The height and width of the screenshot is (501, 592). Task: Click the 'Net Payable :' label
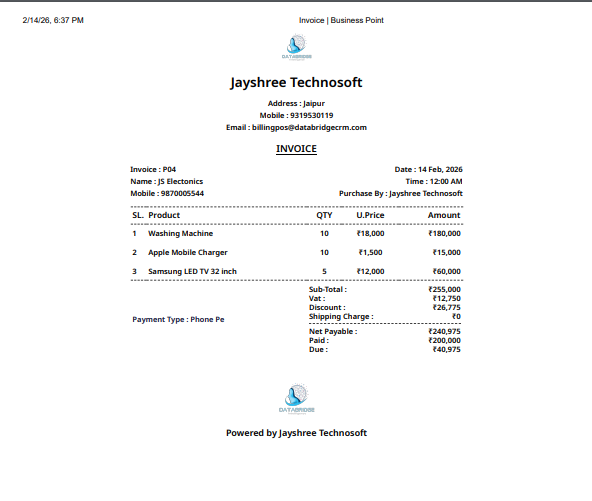point(333,332)
